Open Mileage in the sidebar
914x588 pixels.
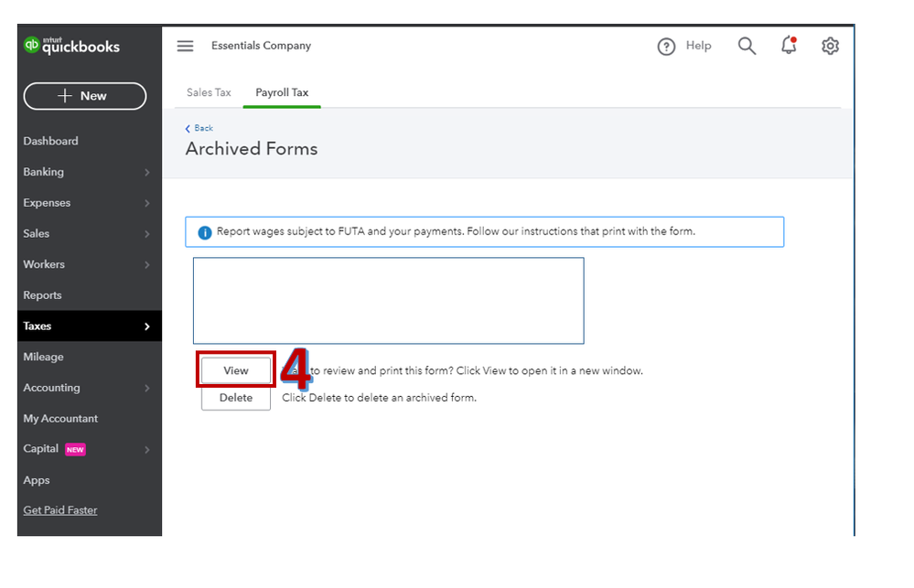44,357
